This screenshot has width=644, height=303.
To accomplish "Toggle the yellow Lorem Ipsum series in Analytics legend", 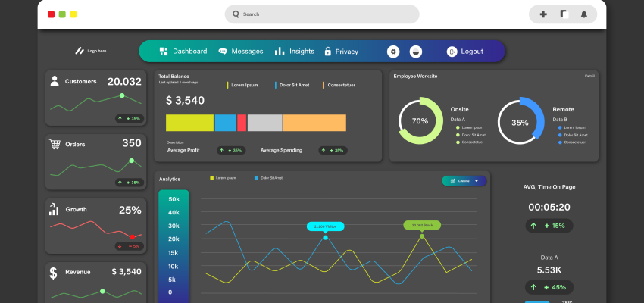I will coord(224,178).
